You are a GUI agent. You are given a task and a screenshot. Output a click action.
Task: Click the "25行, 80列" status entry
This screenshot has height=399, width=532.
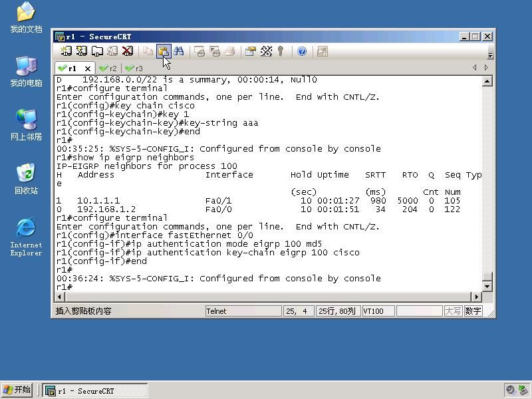(x=338, y=311)
